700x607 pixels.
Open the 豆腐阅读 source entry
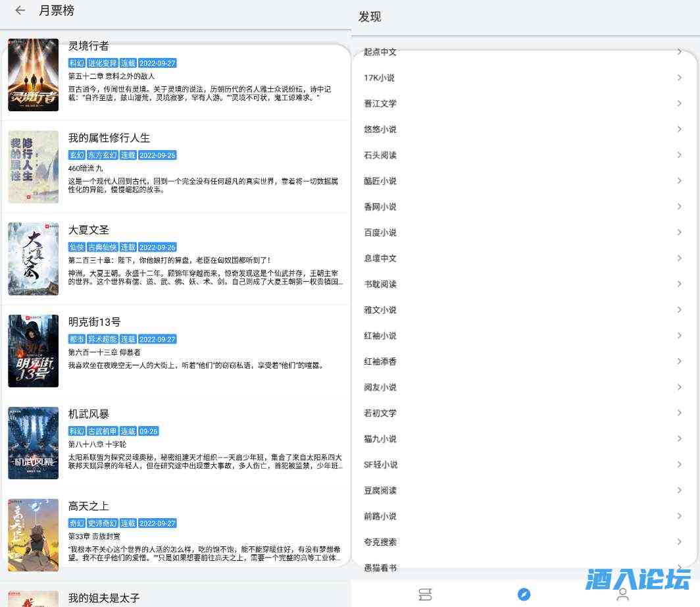(524, 490)
